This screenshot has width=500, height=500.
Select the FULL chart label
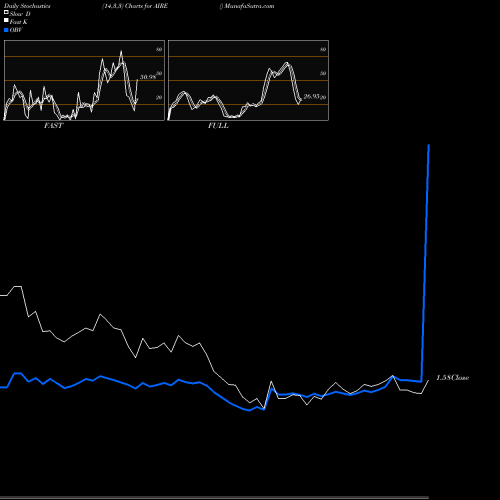click(x=218, y=126)
